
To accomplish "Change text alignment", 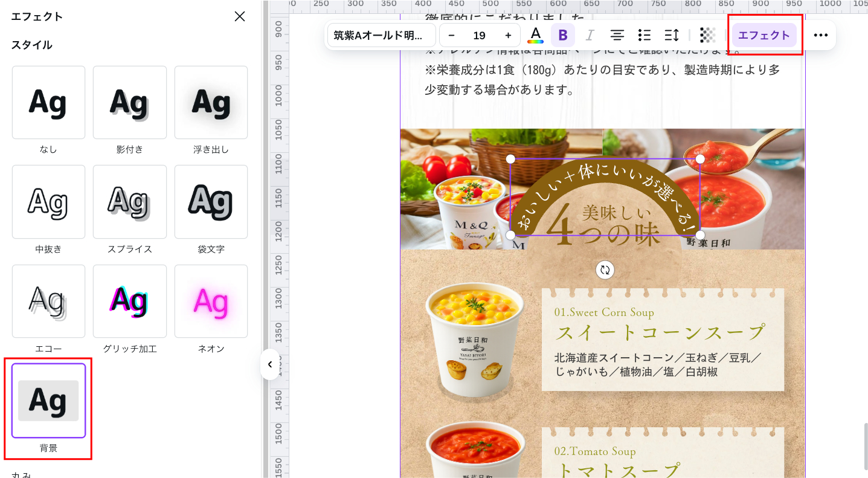I will [617, 35].
